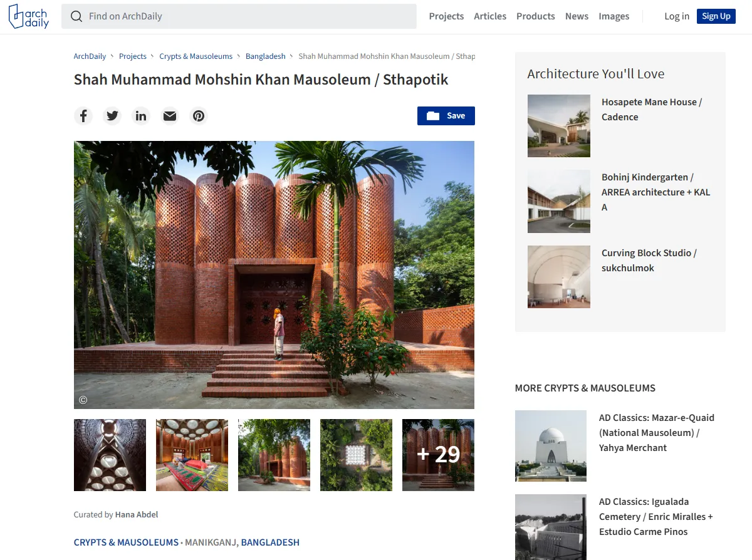Screen dimensions: 752x560
Task: Click the copyright symbol on main photo
Action: 83,400
